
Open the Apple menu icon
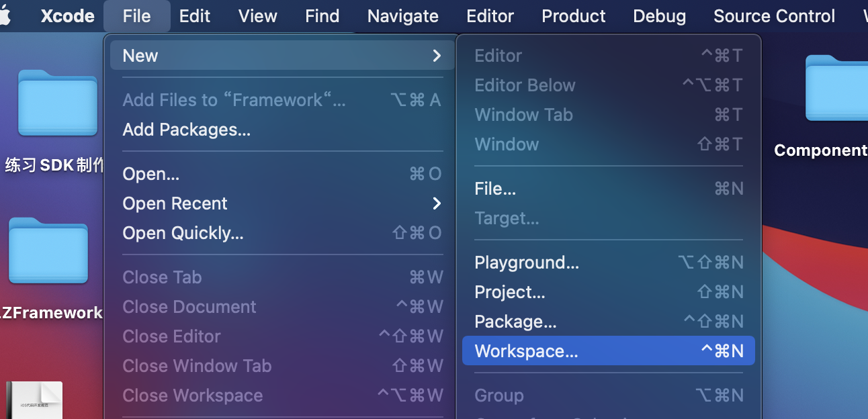click(x=5, y=15)
